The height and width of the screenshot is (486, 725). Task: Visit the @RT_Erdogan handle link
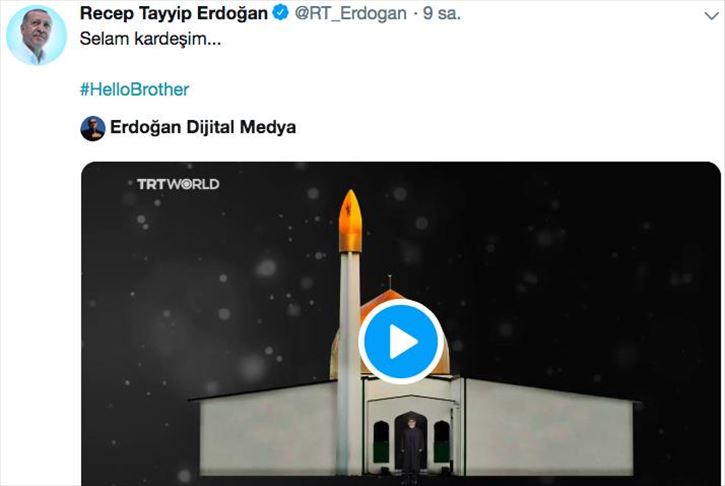tap(350, 13)
